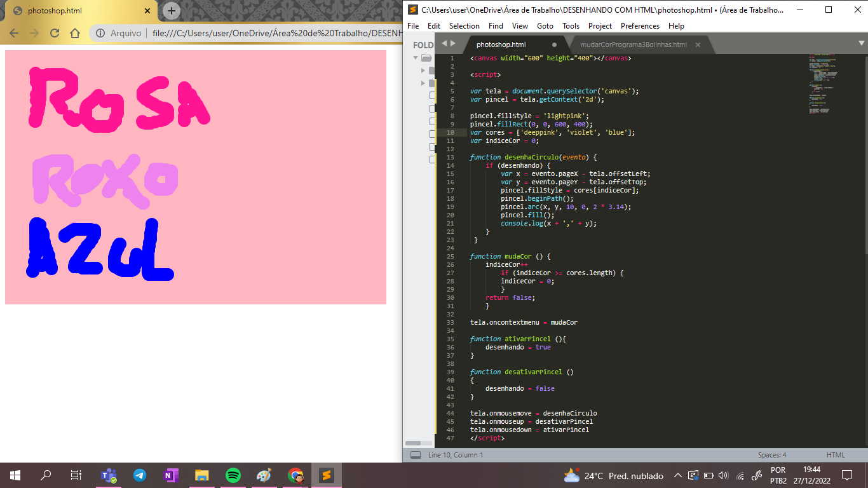Viewport: 868px width, 488px height.
Task: Click the battery tray icon
Action: click(709, 475)
